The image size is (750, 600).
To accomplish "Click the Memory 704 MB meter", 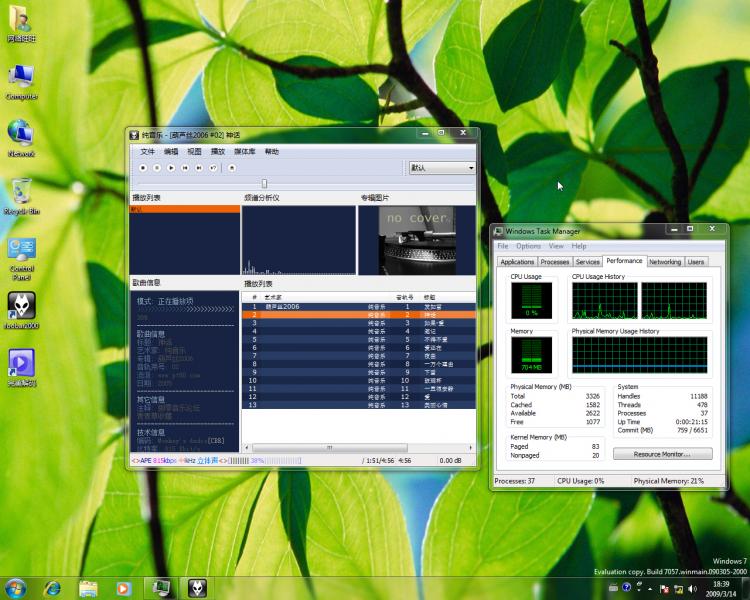I will tap(531, 355).
